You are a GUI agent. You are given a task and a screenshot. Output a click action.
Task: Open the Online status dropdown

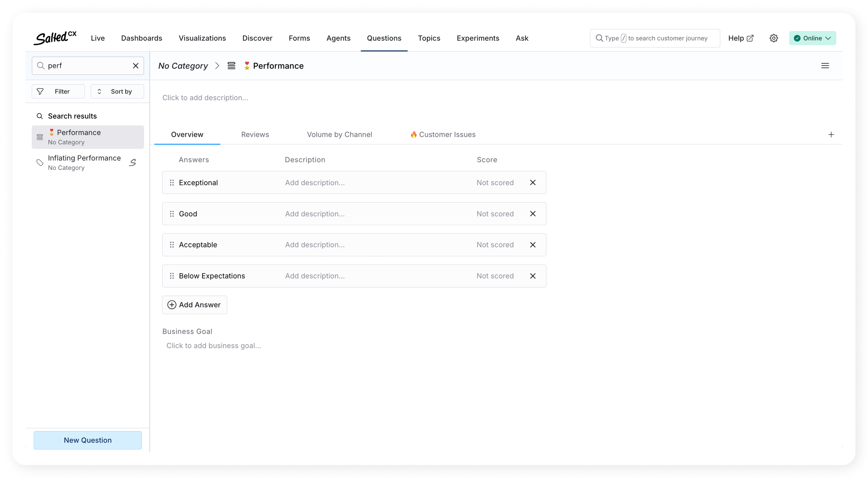(812, 38)
